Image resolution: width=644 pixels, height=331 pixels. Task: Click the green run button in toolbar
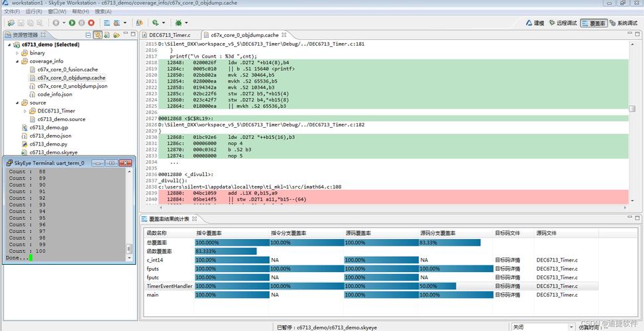[x=72, y=23]
